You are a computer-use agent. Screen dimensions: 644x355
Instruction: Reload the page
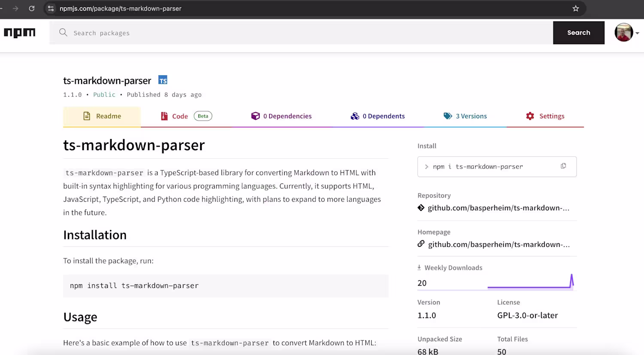pos(32,9)
